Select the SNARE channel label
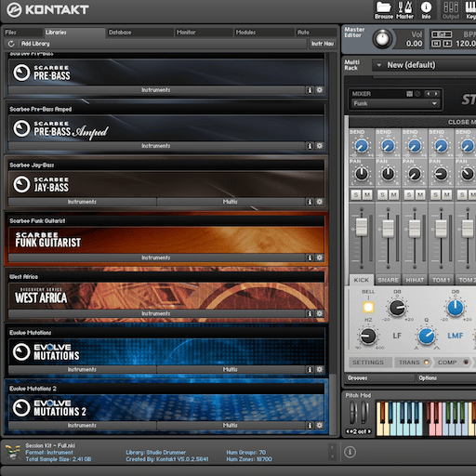476x476 pixels. [388, 280]
